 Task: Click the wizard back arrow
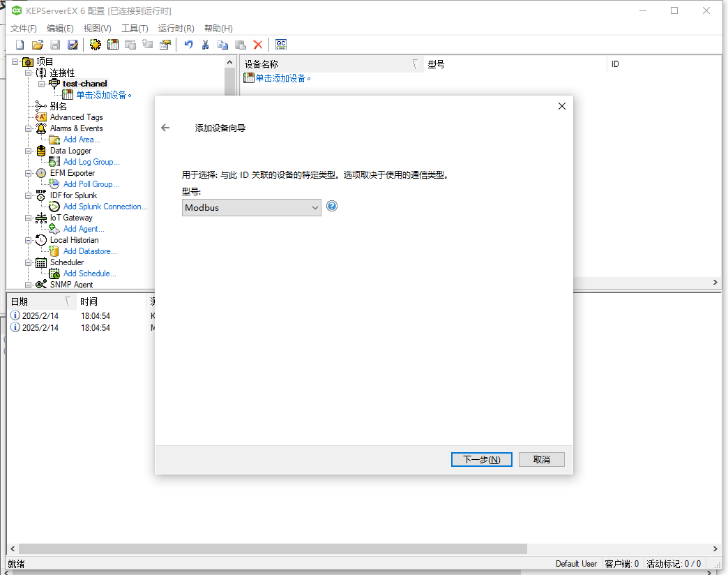click(x=166, y=128)
